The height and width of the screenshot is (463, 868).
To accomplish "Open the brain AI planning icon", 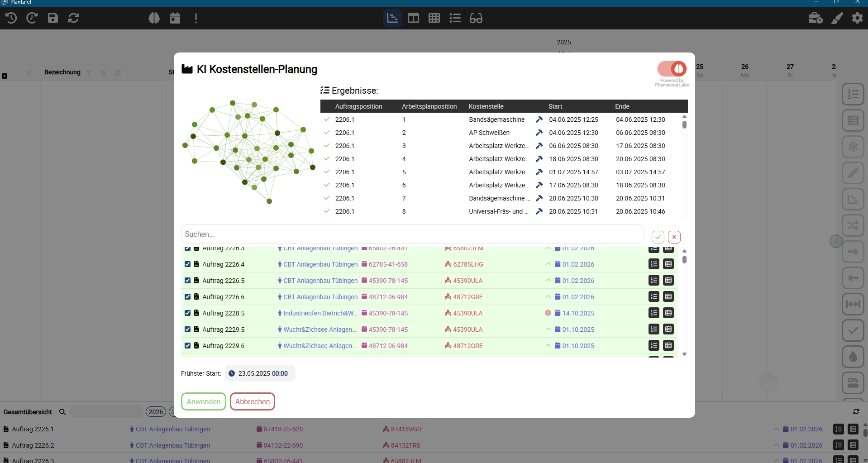I will [154, 18].
